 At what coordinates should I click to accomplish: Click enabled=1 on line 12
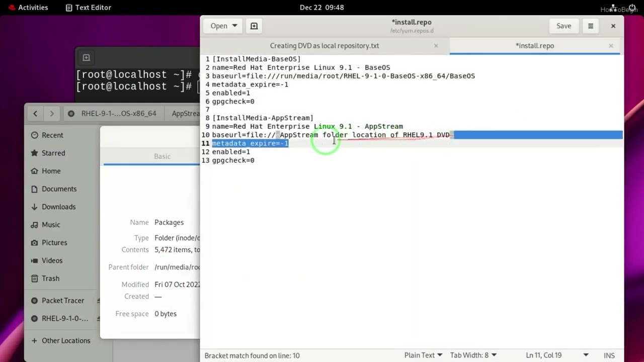click(231, 152)
